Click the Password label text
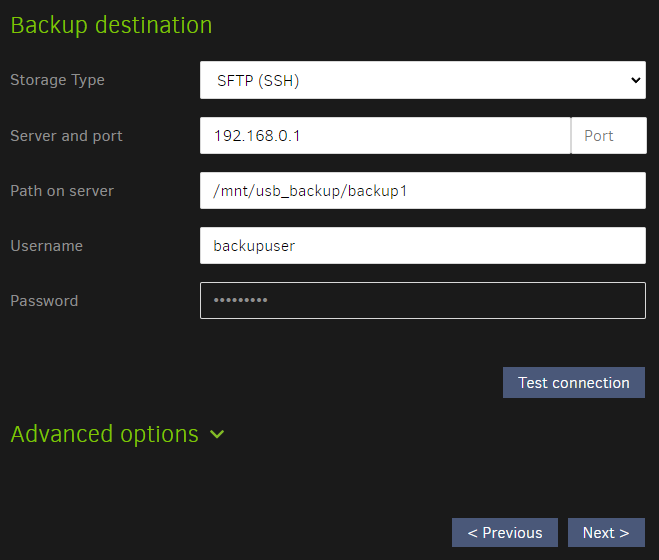659x560 pixels. (x=44, y=301)
